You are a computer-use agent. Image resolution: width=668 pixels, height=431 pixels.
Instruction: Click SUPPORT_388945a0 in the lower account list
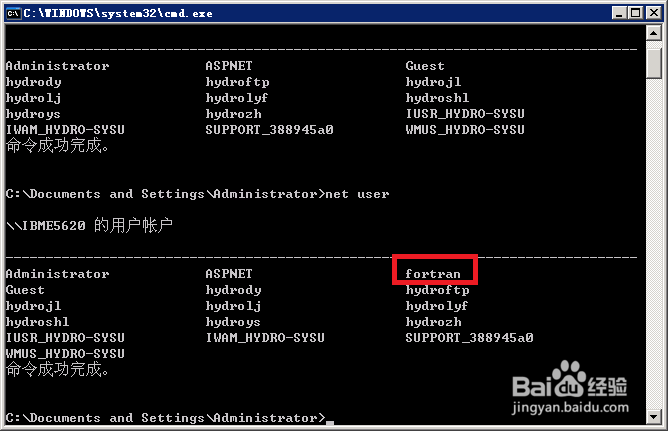click(x=469, y=338)
